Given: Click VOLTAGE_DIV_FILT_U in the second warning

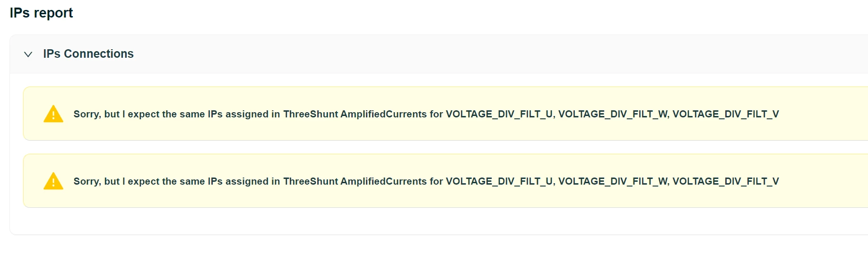Looking at the screenshot, I should pos(499,181).
